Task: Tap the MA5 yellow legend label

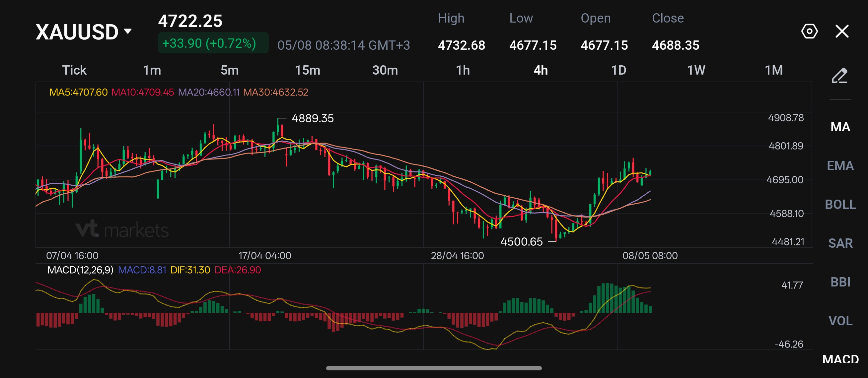Action: pyautogui.click(x=78, y=92)
